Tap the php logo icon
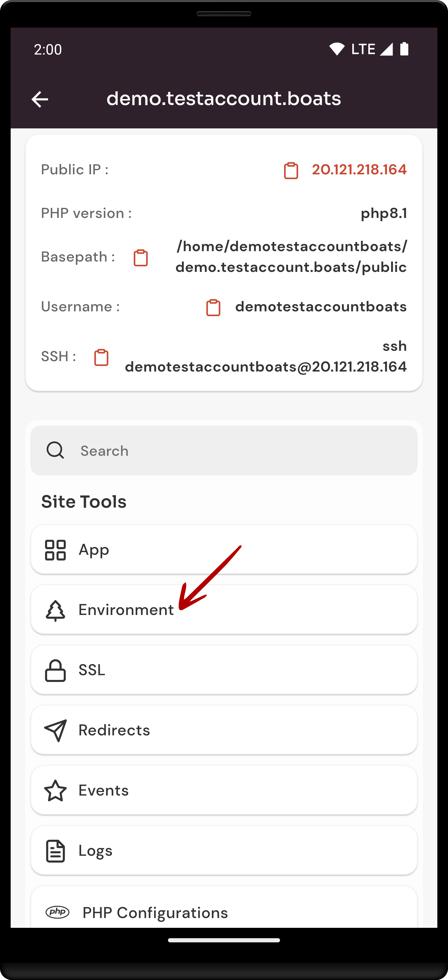 57,912
